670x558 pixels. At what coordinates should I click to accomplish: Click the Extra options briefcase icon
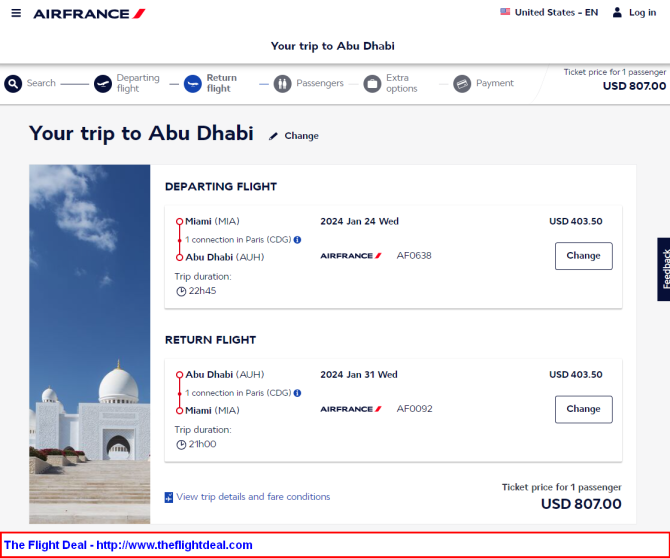point(372,83)
